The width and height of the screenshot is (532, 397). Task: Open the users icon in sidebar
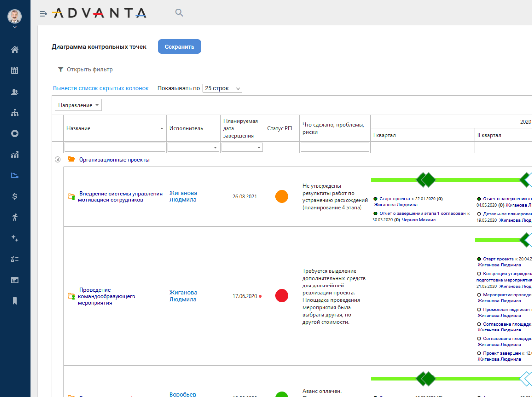coord(15,92)
